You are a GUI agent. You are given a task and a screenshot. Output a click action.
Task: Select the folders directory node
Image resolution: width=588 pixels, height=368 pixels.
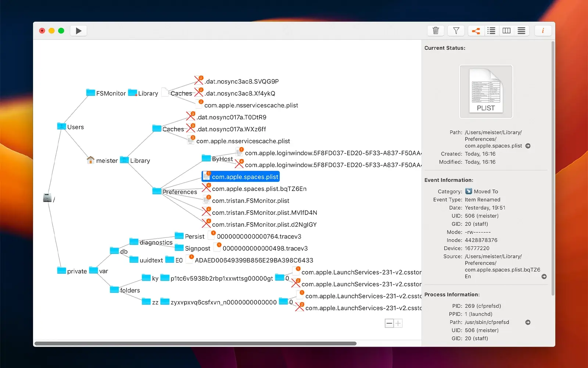coord(125,290)
